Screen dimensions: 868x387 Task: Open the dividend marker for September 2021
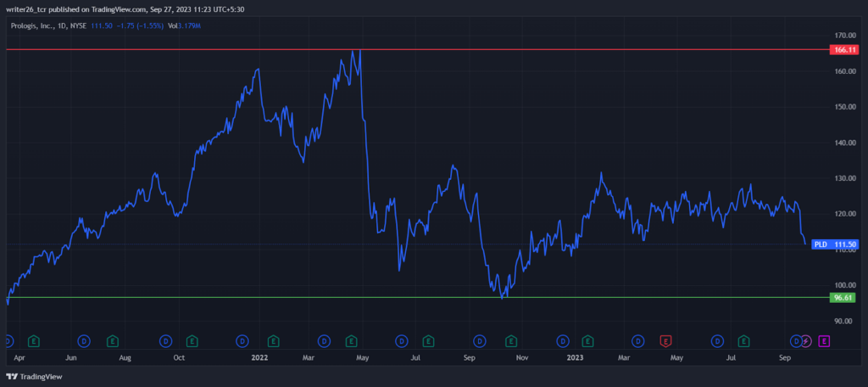pyautogui.click(x=165, y=339)
